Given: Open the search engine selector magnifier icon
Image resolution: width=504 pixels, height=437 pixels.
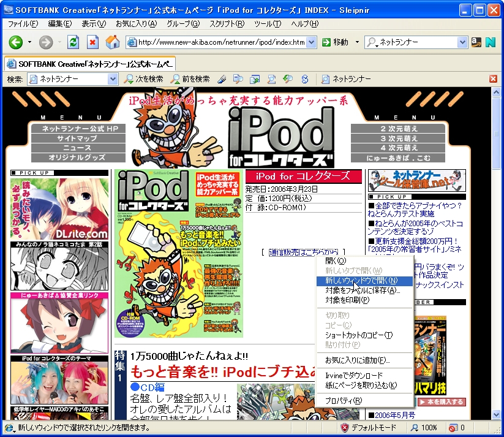Looking at the screenshot, I should click(x=372, y=42).
